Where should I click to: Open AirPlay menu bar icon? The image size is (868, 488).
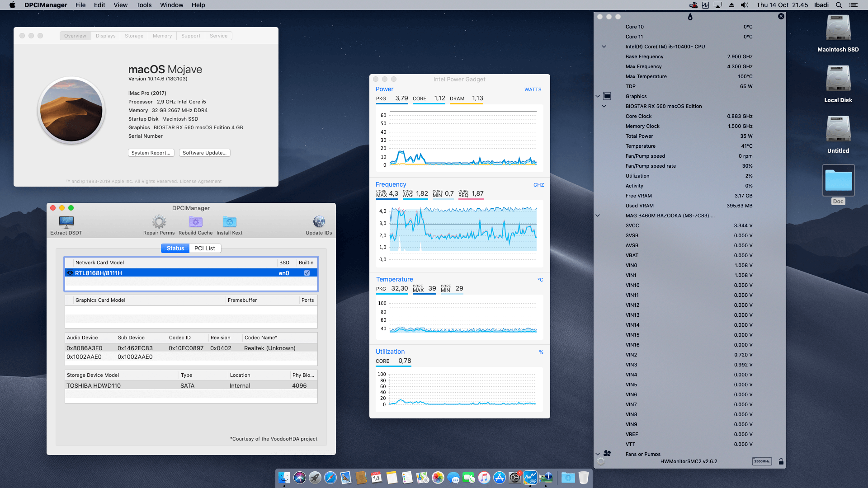(718, 5)
